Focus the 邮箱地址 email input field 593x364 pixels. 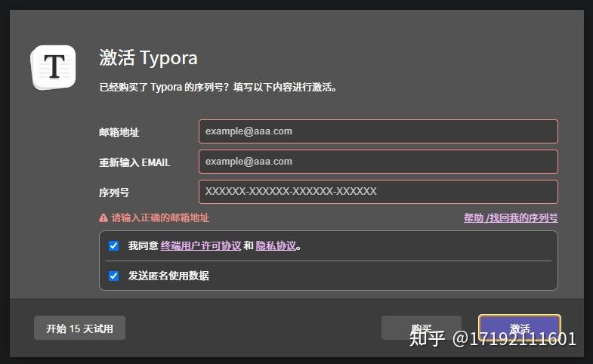(x=378, y=131)
